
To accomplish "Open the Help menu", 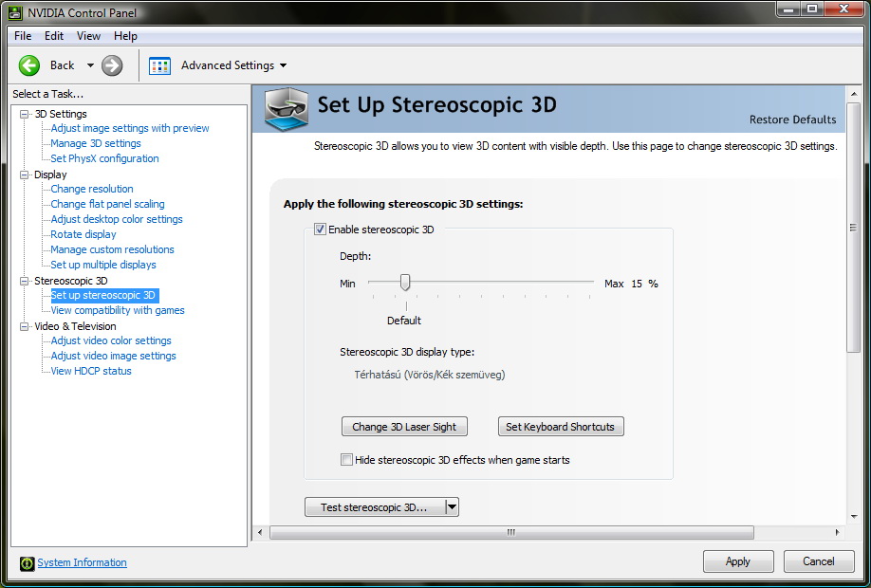I will [125, 36].
